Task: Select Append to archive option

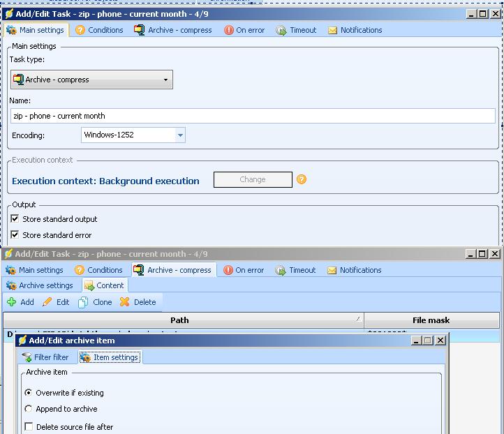Action: (29, 409)
